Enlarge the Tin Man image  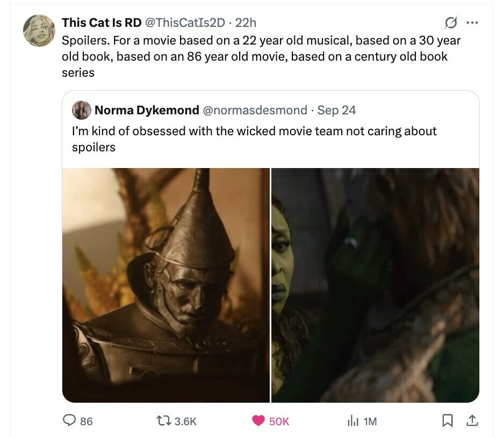[165, 285]
